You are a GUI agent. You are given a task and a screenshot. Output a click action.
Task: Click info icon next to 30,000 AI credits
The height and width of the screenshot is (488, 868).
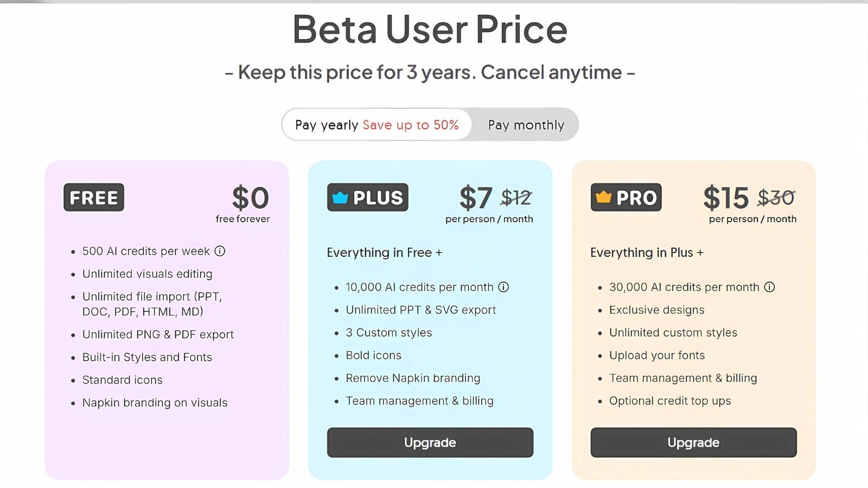(769, 287)
